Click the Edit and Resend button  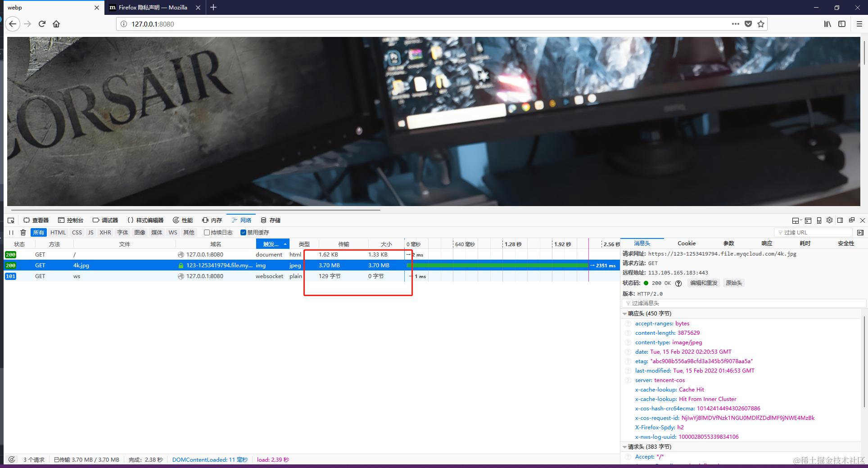[x=704, y=283]
